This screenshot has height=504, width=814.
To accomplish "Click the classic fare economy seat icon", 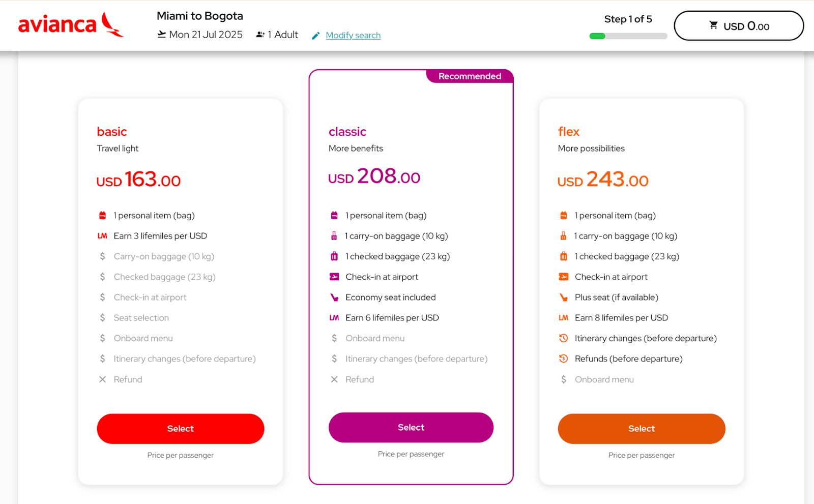I will click(x=334, y=298).
